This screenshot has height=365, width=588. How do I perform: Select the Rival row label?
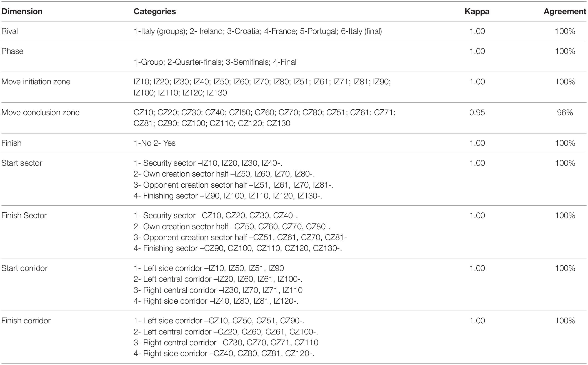[x=10, y=31]
